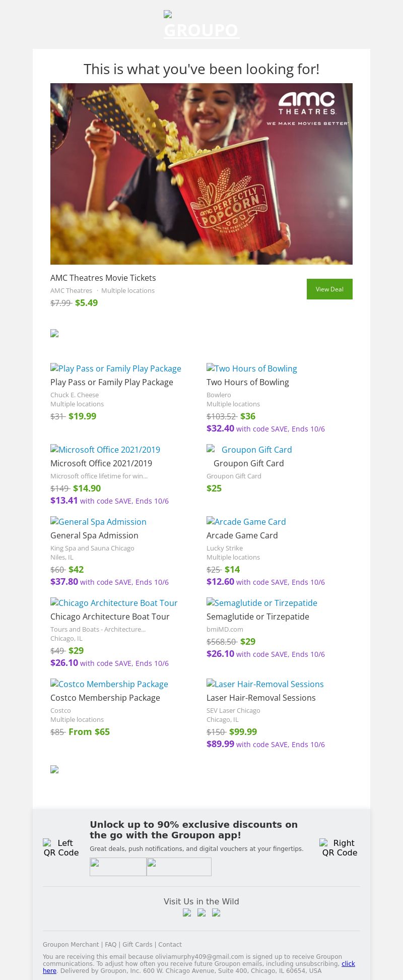Open the Two Hours of Bowling image

coord(252,369)
